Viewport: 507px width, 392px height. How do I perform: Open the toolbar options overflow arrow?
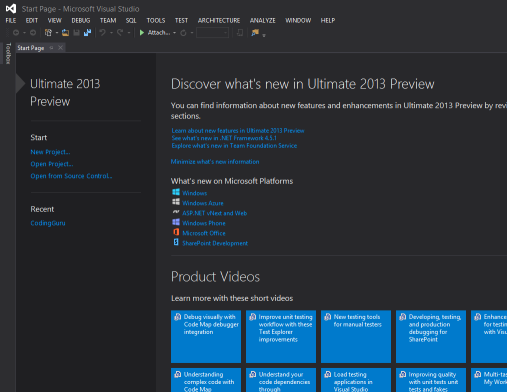(264, 35)
